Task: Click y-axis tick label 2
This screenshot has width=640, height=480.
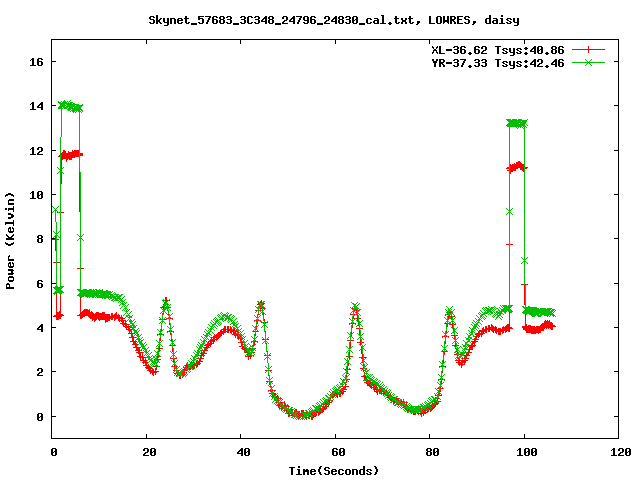Action: (40, 372)
